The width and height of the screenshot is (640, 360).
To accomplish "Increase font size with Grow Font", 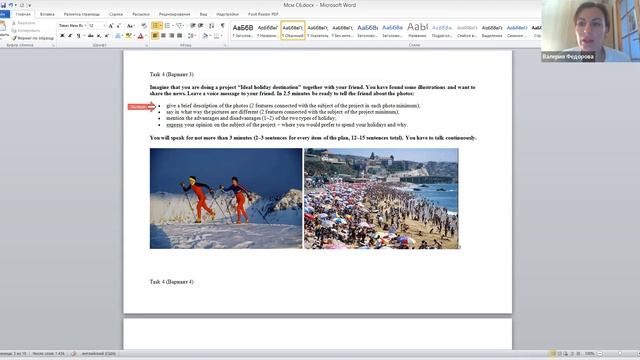I will (111, 26).
